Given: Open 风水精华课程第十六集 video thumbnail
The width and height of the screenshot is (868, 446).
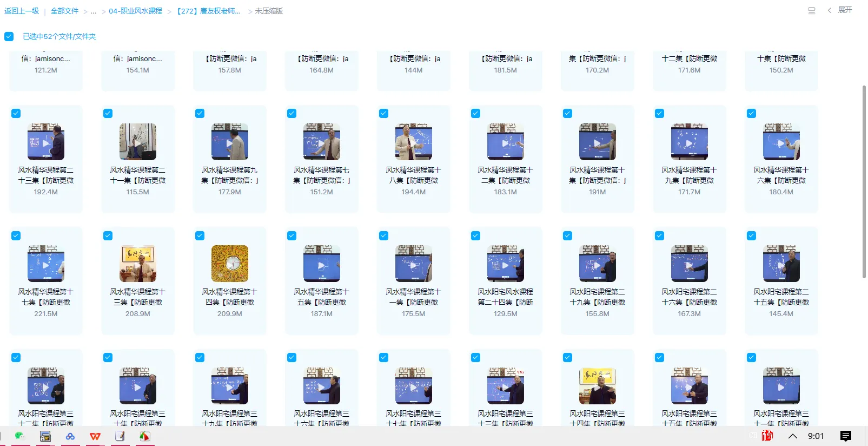Looking at the screenshot, I should click(x=781, y=142).
